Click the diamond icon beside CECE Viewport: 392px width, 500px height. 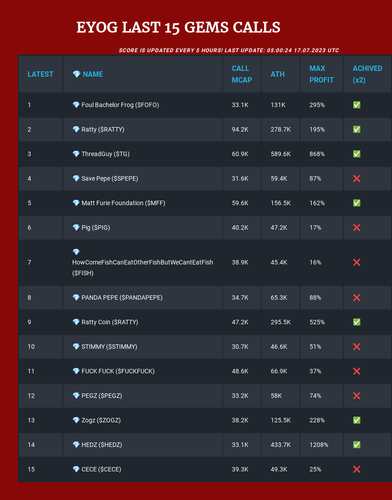pyautogui.click(x=76, y=469)
